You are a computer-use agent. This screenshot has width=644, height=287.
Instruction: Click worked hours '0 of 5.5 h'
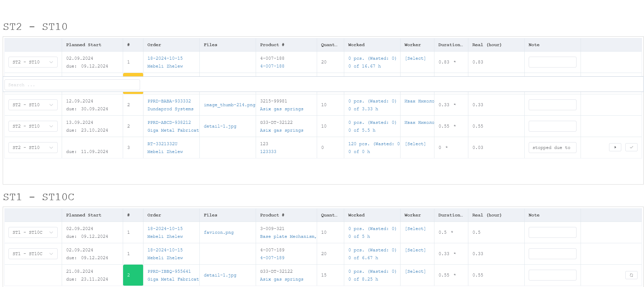pyautogui.click(x=362, y=130)
